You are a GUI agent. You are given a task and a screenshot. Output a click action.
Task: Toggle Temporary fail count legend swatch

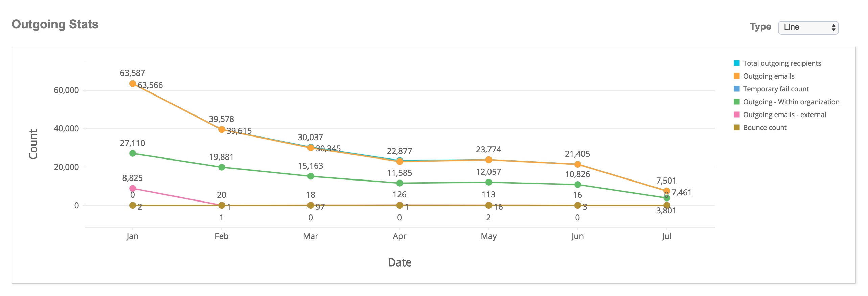736,89
